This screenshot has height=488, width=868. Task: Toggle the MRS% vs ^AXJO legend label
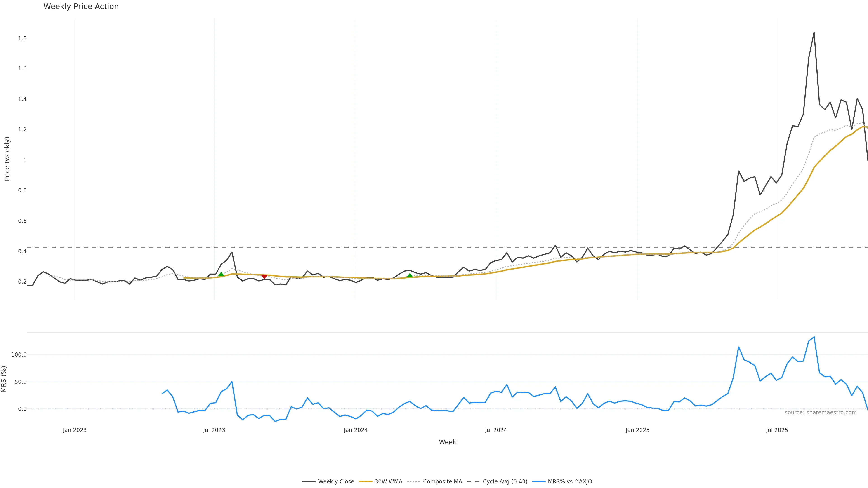click(x=569, y=482)
